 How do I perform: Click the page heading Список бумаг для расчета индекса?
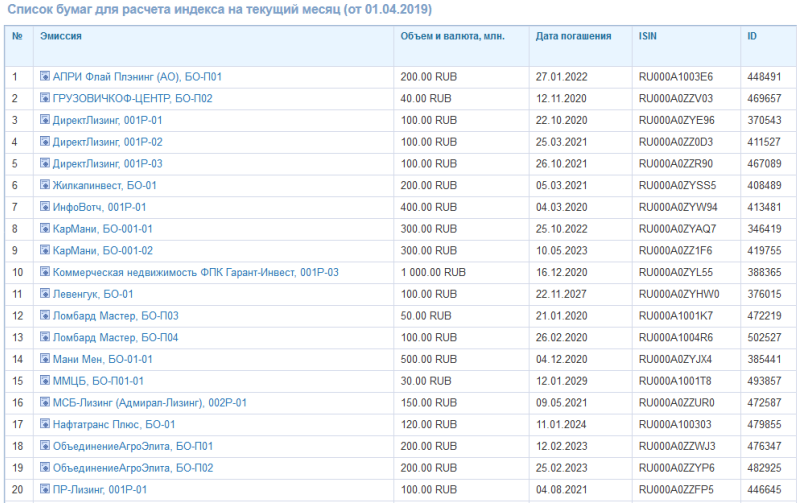click(219, 10)
